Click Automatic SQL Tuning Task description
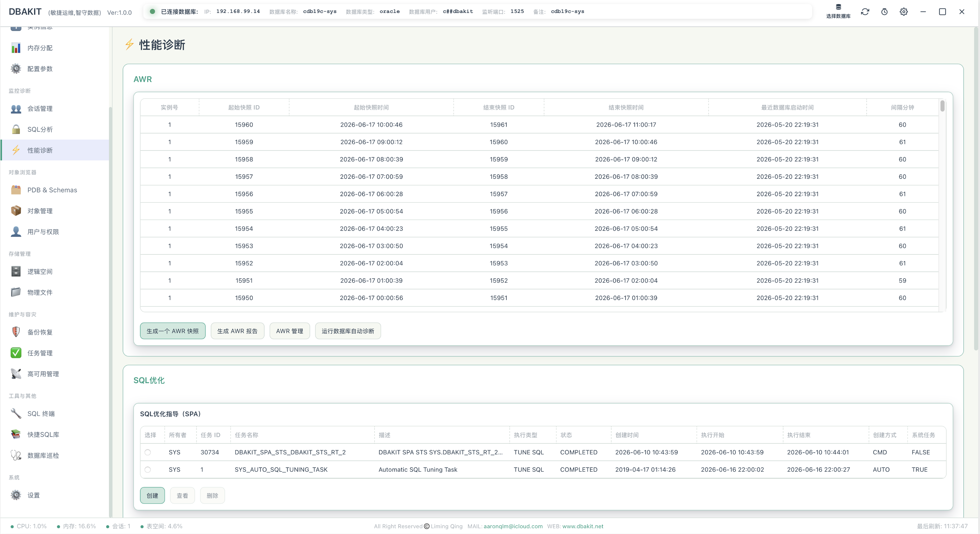The width and height of the screenshot is (980, 534). [418, 470]
